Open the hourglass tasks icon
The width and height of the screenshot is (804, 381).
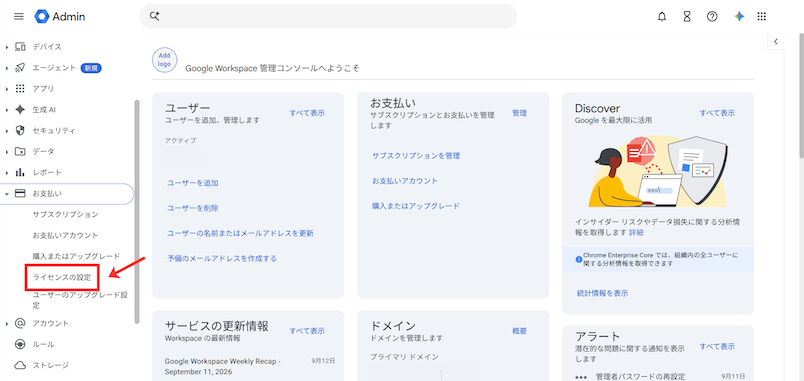pos(687,16)
